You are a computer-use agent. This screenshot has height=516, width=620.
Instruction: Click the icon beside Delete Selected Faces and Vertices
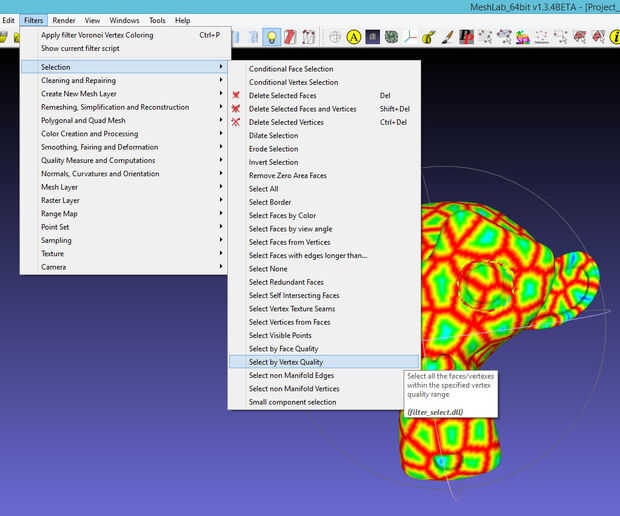(x=236, y=109)
